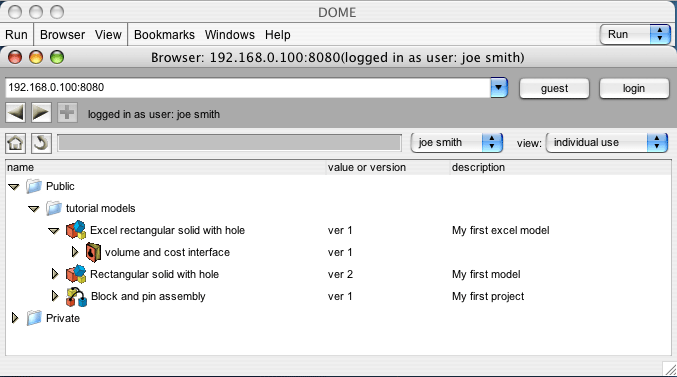The height and width of the screenshot is (377, 677).
Task: Click 'My first model' description
Action: pos(486,274)
